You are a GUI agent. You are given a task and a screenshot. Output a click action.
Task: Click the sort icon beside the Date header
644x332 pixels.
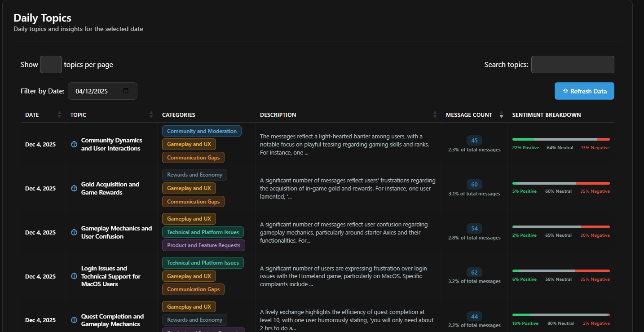pyautogui.click(x=59, y=115)
